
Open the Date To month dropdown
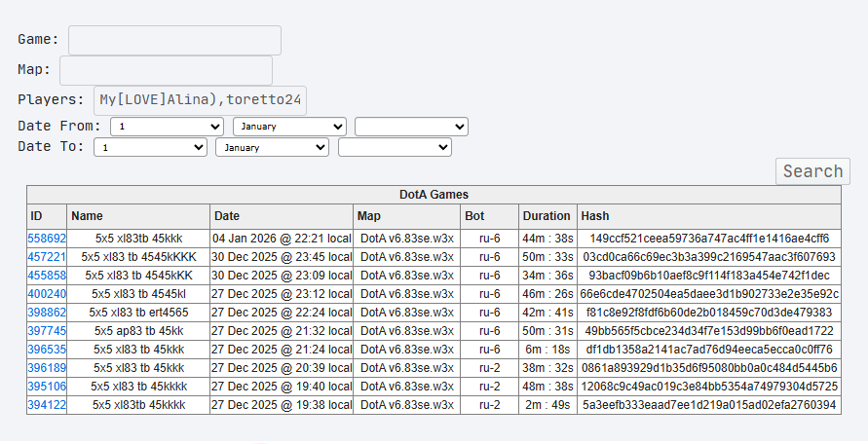[x=273, y=147]
